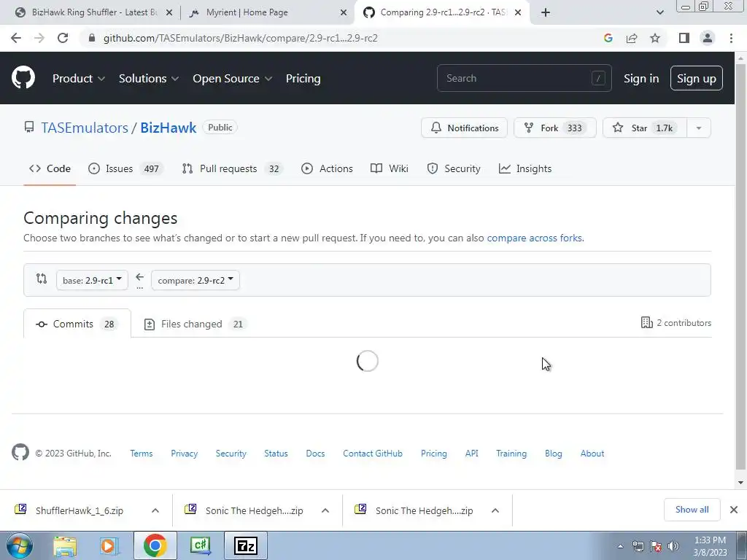Open Windows Explorer from taskbar
The height and width of the screenshot is (560, 747).
pos(65,545)
